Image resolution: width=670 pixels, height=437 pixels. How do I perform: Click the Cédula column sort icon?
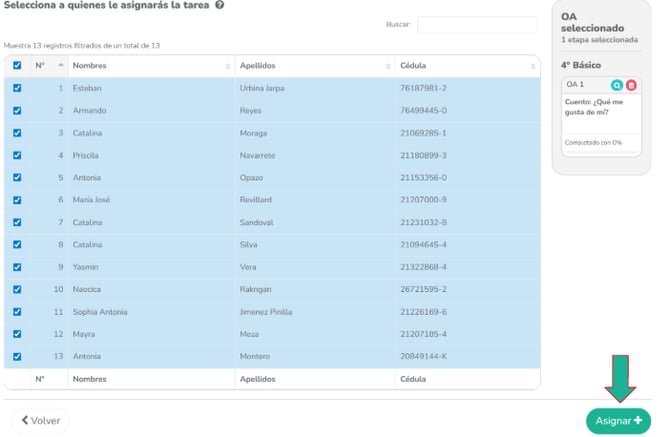[533, 66]
